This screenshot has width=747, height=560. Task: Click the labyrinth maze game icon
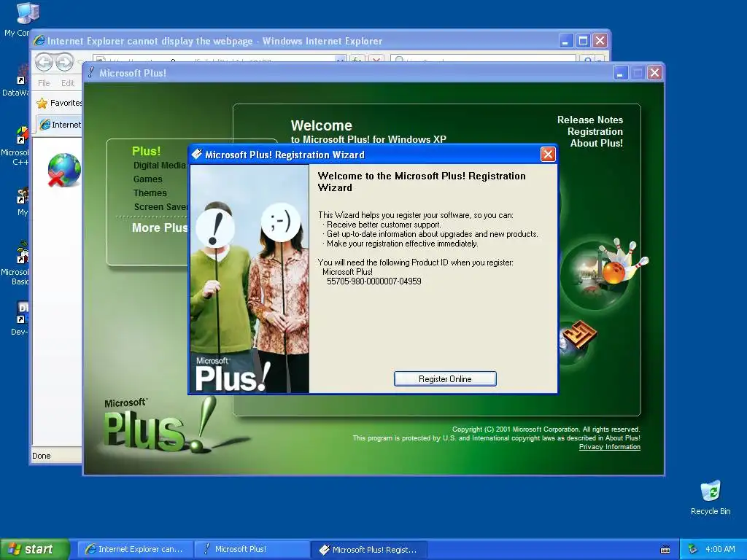579,335
